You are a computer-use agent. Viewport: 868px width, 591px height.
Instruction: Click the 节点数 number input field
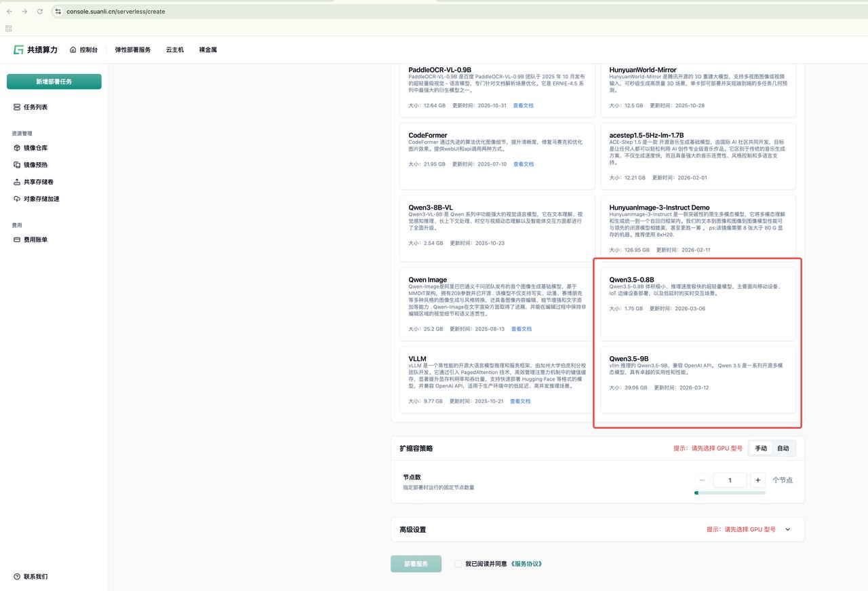coord(730,480)
